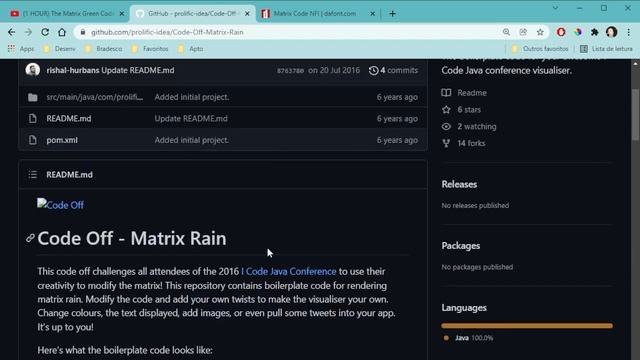Click the anchor link icon beside Code Off heading

(30, 238)
